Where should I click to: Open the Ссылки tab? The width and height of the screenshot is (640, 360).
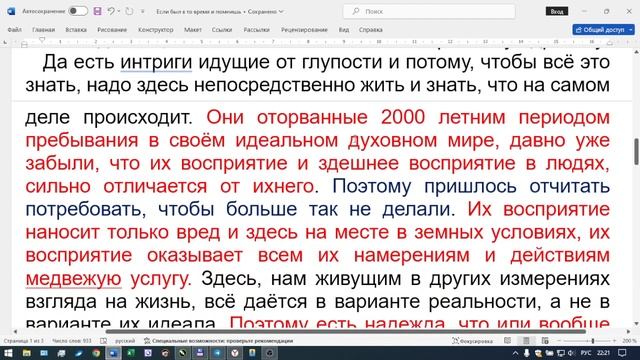[222, 30]
